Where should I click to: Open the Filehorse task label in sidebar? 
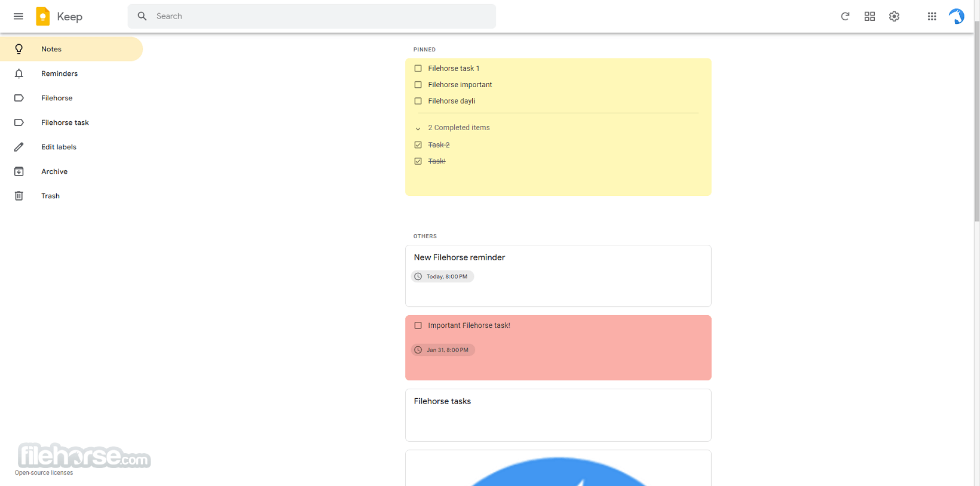pyautogui.click(x=71, y=122)
